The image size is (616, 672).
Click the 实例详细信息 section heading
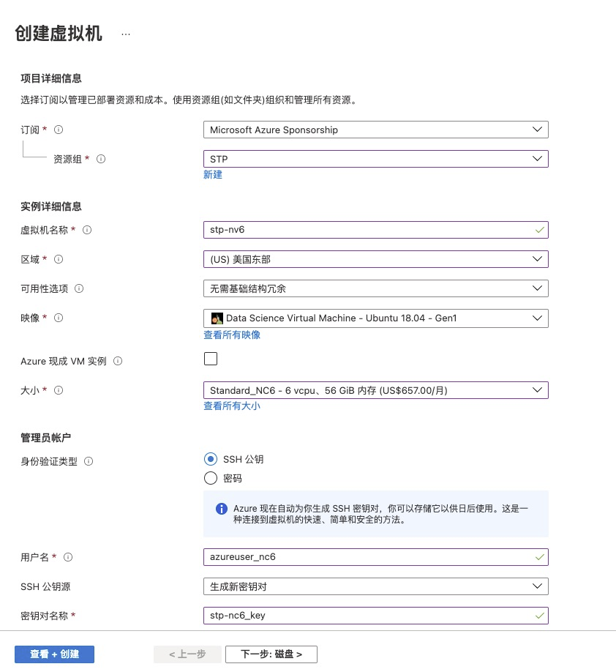point(51,206)
